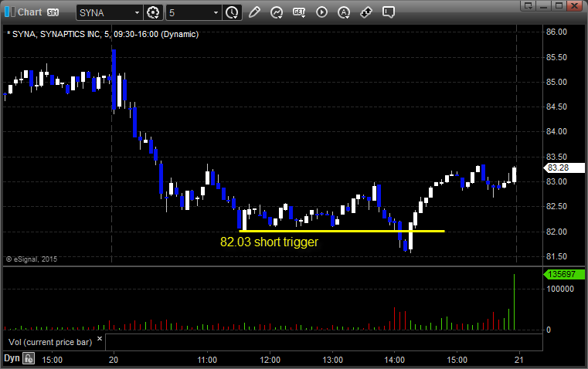Click the 81.50 price axis label
This screenshot has height=369, width=588.
(x=556, y=256)
